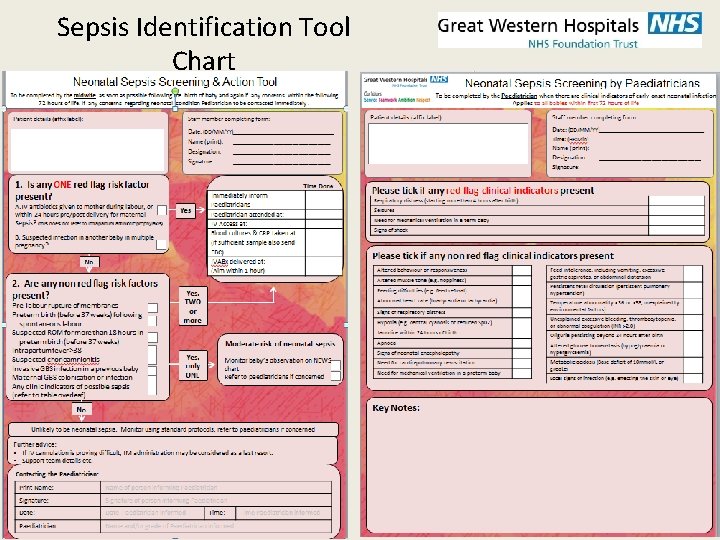Click the underlined Paediatrician word in the right header
This screenshot has height=540, width=720.
(519, 96)
